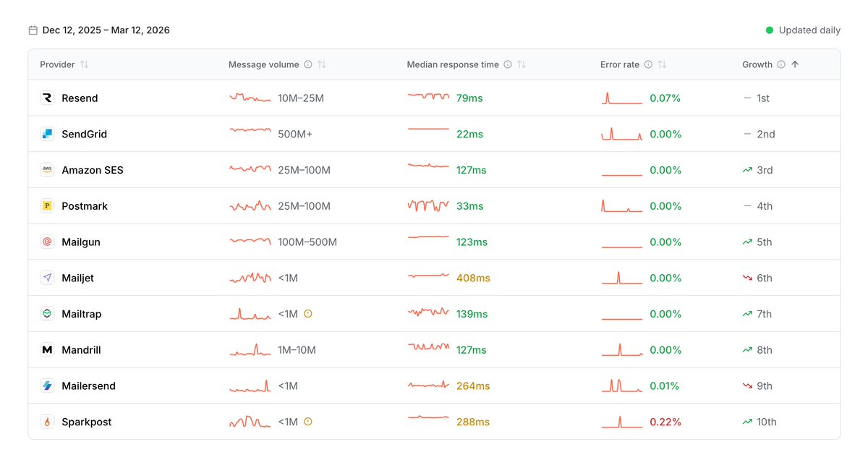Click Mailersend error rate sparkline
Image resolution: width=868 pixels, height=468 pixels.
pyautogui.click(x=621, y=386)
